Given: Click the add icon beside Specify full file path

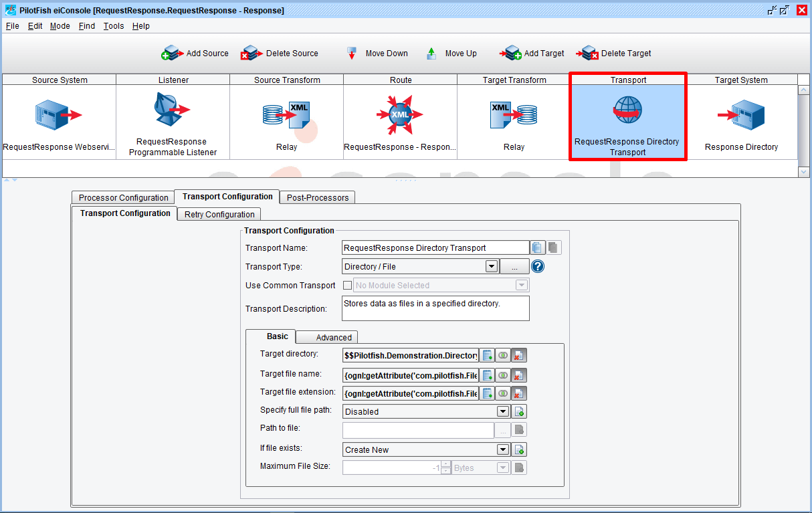Looking at the screenshot, I should (519, 411).
